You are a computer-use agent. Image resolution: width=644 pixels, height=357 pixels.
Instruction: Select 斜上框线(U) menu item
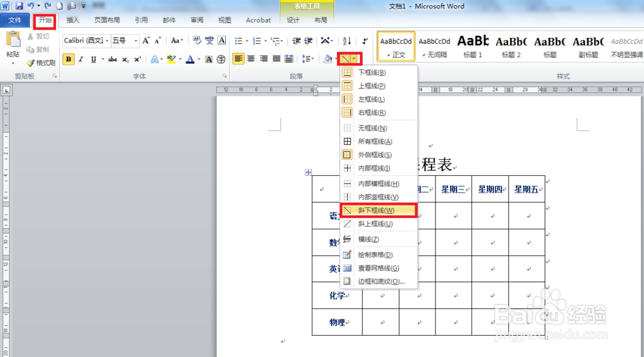pyautogui.click(x=378, y=224)
